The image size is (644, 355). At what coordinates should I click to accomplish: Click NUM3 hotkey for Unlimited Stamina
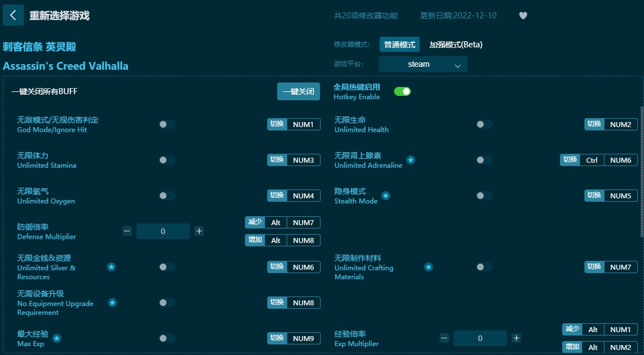pos(303,160)
